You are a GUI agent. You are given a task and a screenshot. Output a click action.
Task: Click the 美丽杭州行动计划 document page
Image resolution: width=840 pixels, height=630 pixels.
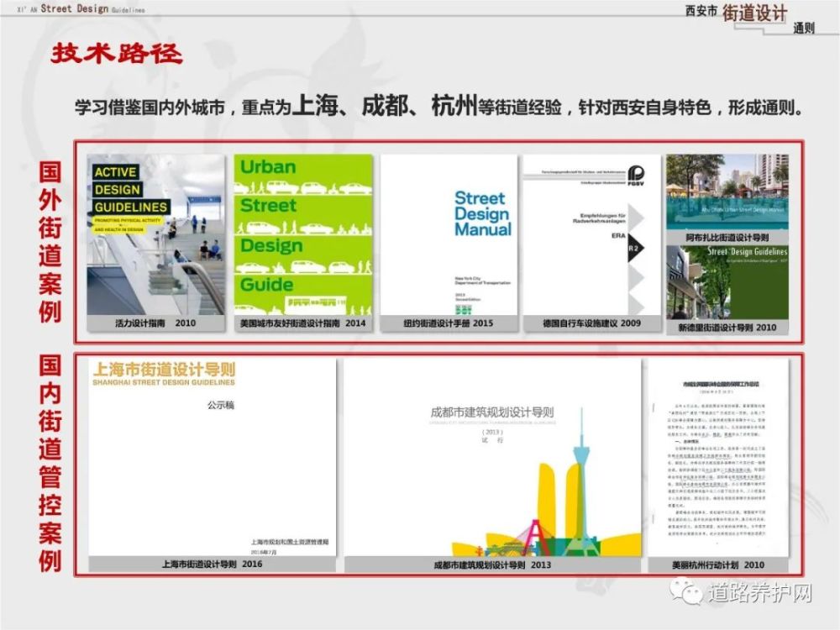[x=718, y=457]
